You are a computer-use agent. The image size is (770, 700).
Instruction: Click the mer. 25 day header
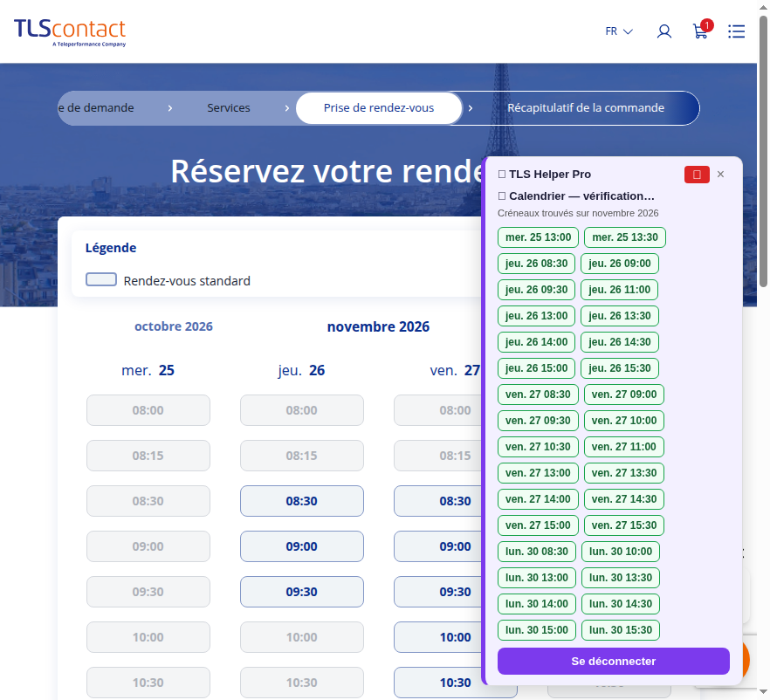pos(148,370)
